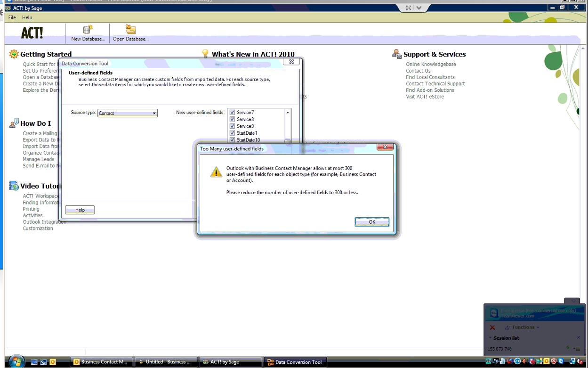Click the muted volume tray icon
The width and height of the screenshot is (588, 368).
580,361
